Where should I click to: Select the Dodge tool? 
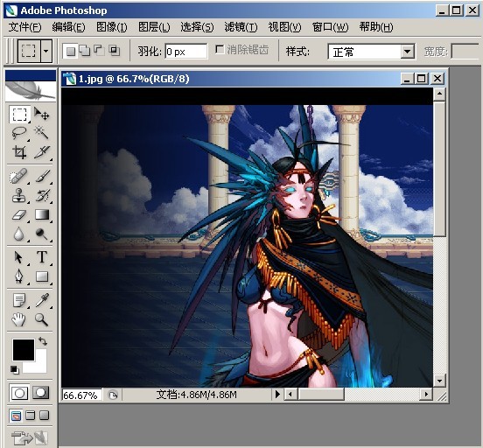point(41,234)
